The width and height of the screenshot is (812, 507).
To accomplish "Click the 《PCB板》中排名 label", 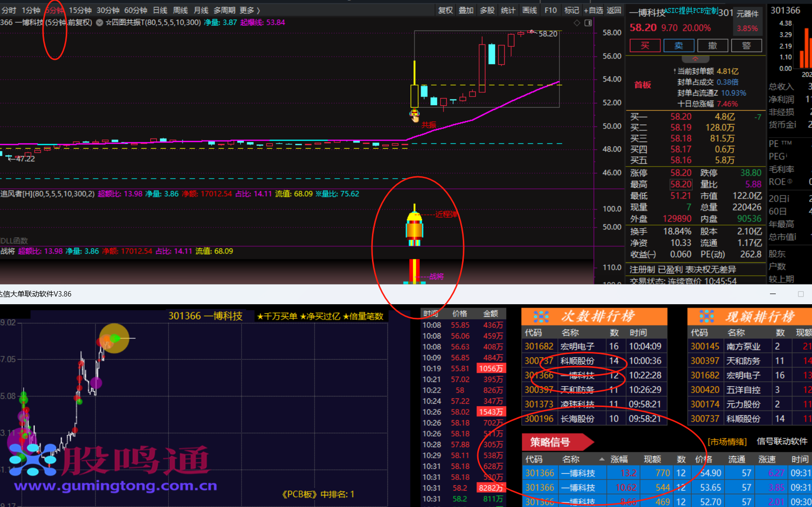I will point(318,494).
